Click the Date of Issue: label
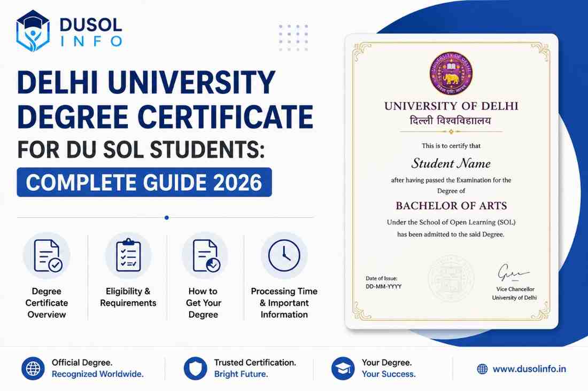 (381, 278)
